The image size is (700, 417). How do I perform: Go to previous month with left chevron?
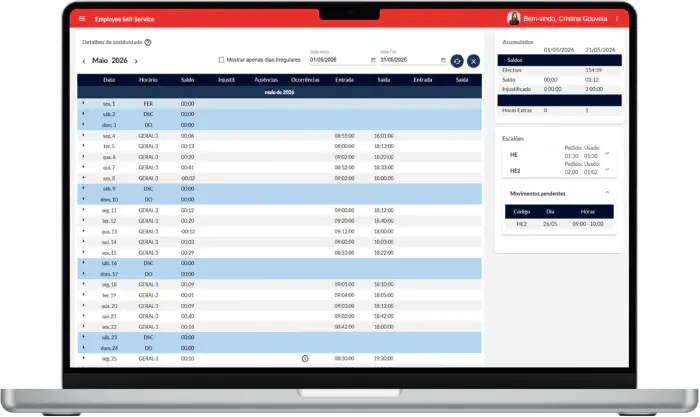83,61
